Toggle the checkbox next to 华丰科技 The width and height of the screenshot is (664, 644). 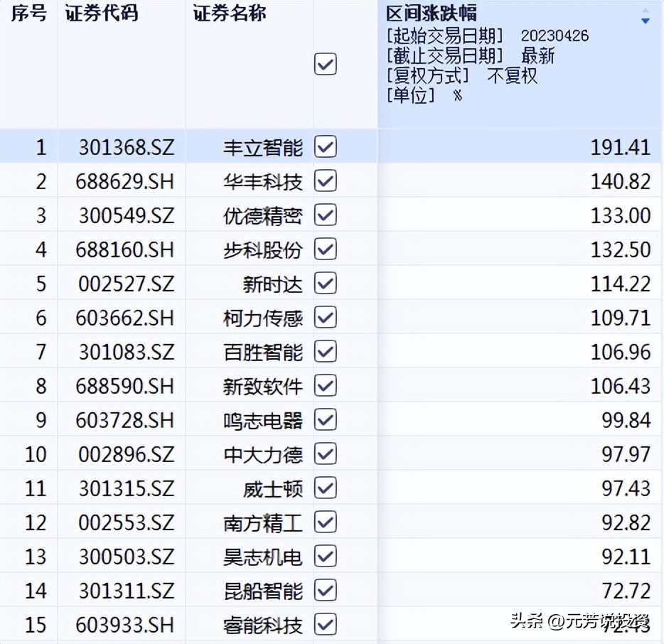click(x=325, y=181)
